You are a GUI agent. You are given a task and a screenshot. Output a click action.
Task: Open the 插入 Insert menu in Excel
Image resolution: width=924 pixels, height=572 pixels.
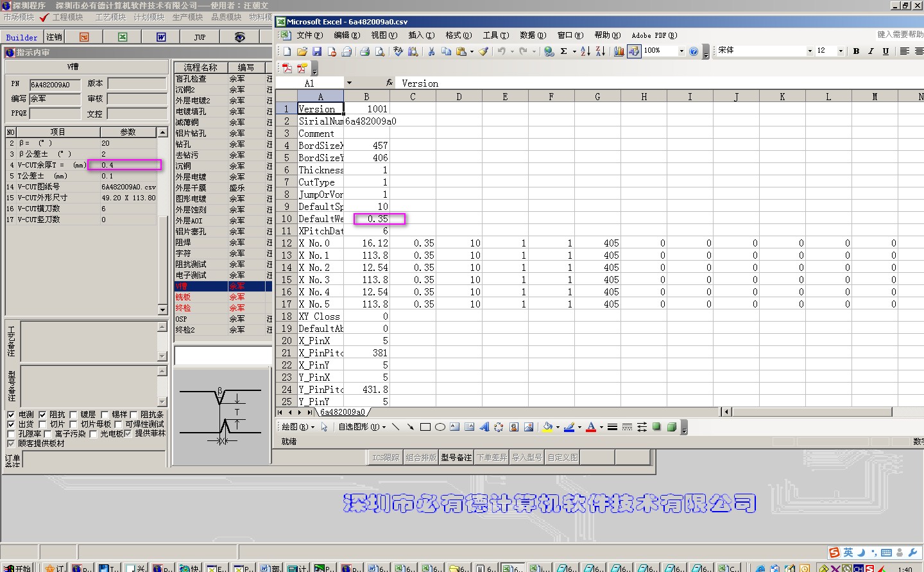point(421,35)
